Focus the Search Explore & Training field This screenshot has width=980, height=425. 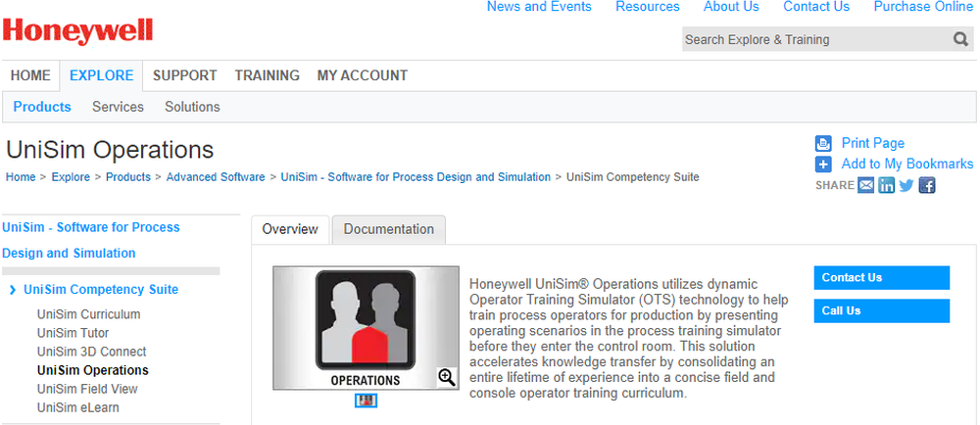coord(815,39)
